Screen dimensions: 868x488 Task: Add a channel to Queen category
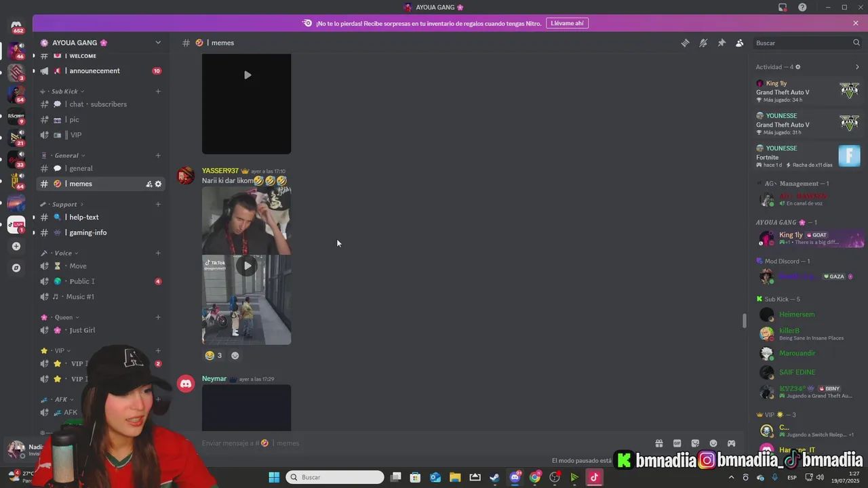(158, 317)
